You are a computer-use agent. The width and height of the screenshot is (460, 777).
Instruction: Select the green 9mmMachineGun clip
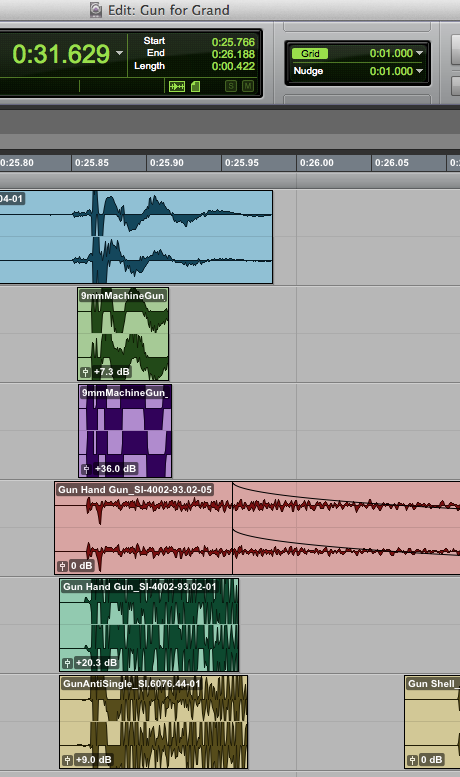point(123,334)
